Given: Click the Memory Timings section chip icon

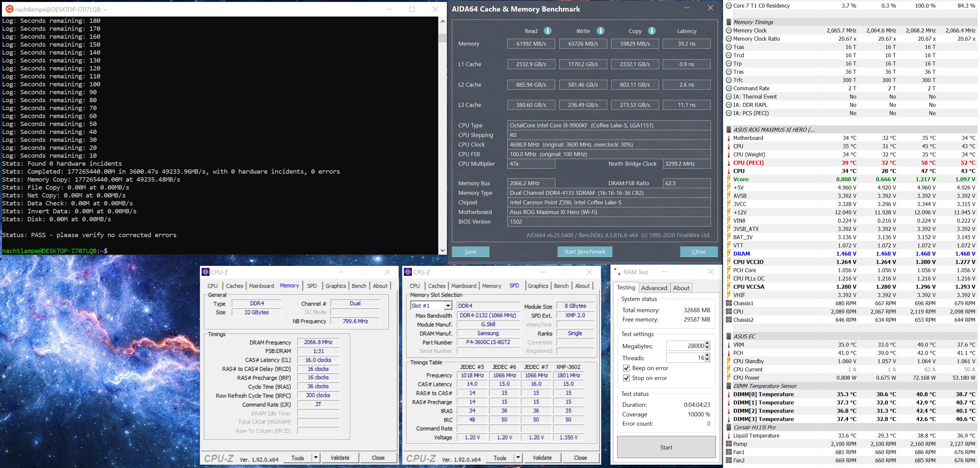Looking at the screenshot, I should [x=728, y=22].
